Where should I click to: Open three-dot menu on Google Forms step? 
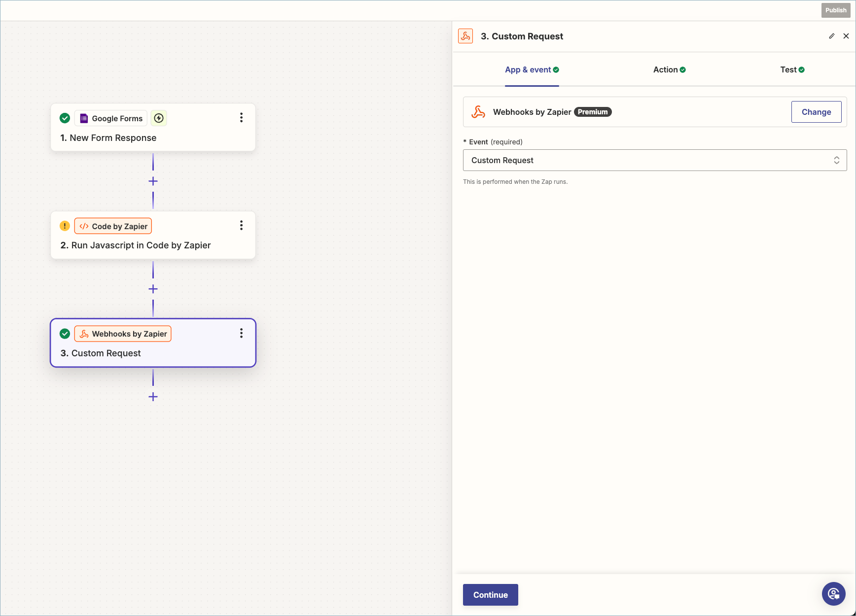tap(241, 117)
